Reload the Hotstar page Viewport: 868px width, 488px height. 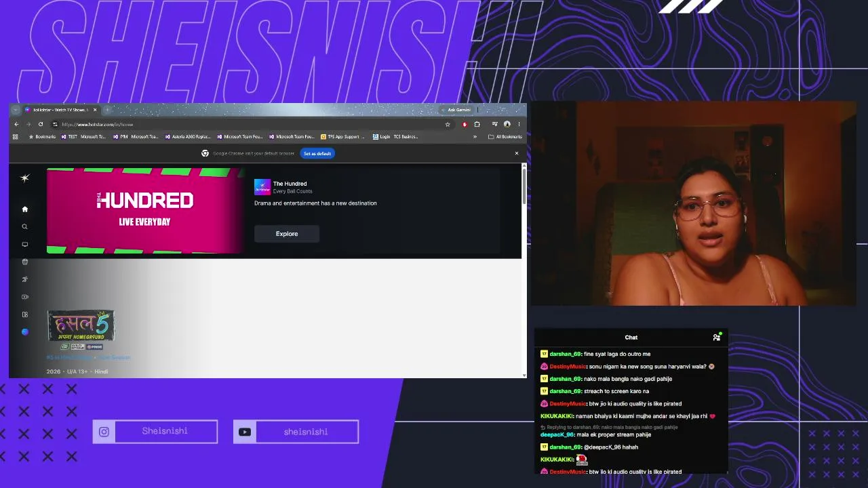coord(41,125)
